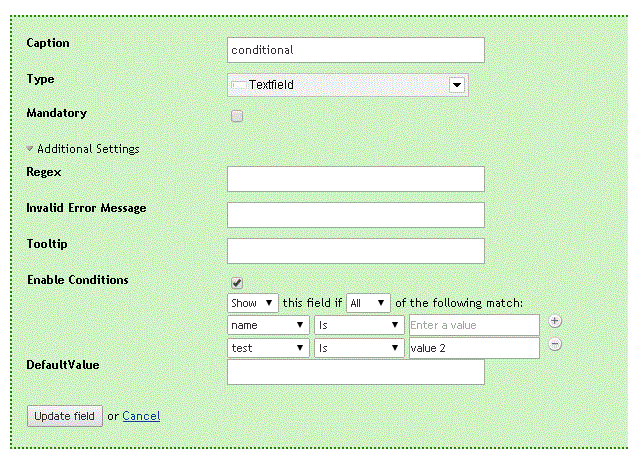Screen dimensions: 628x451
Task: Click the minus icon to remove condition
Action: tap(555, 344)
